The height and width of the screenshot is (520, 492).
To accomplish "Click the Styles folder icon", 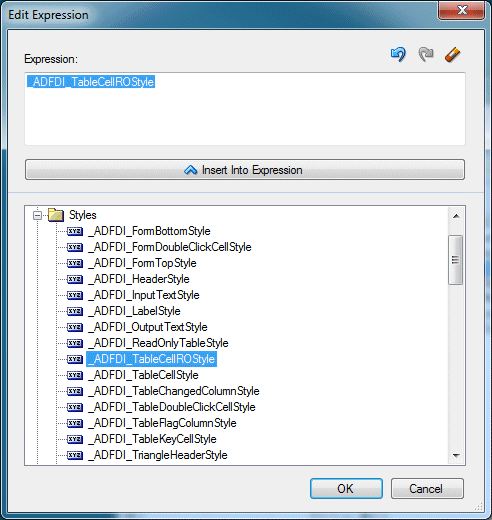I will coord(56,215).
